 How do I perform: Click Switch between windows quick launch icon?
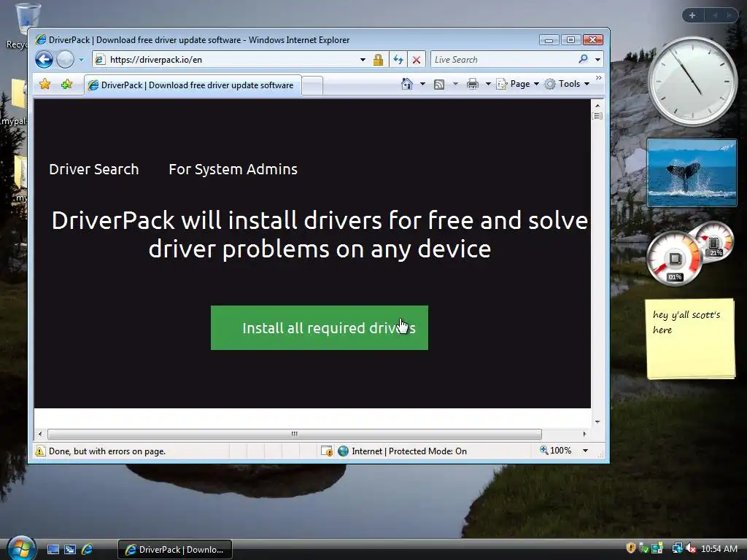pyautogui.click(x=70, y=550)
